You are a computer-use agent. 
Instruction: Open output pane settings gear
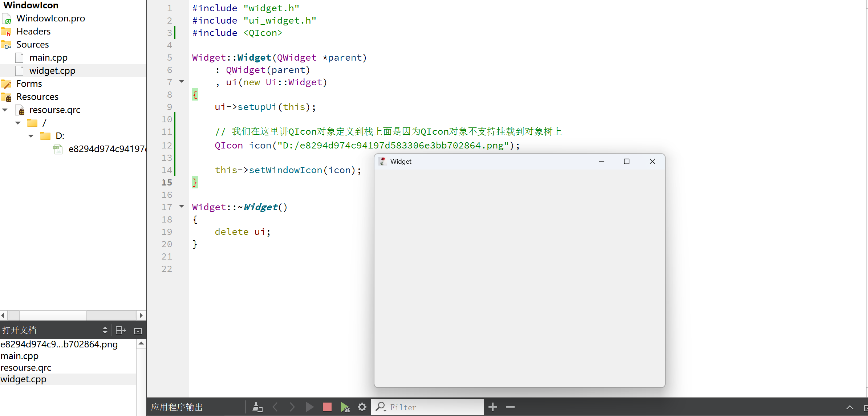coord(362,407)
